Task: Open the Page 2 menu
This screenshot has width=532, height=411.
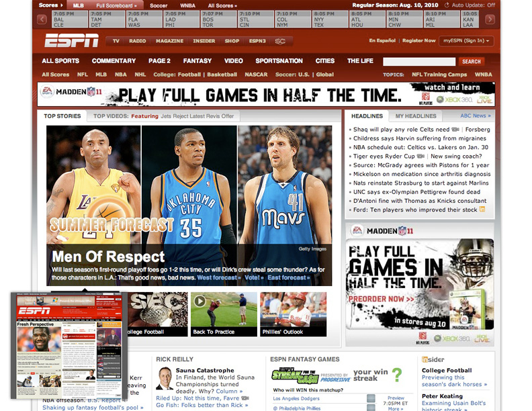Action: click(x=159, y=60)
